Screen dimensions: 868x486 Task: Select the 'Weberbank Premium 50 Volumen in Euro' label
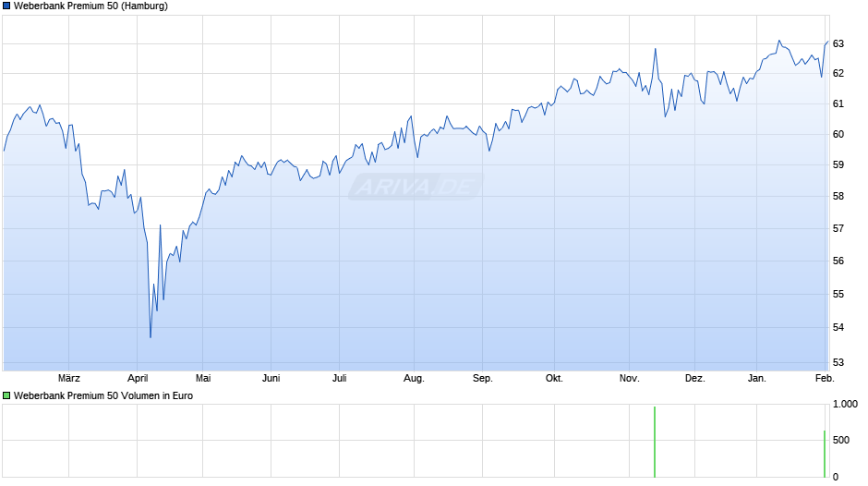pos(103,395)
